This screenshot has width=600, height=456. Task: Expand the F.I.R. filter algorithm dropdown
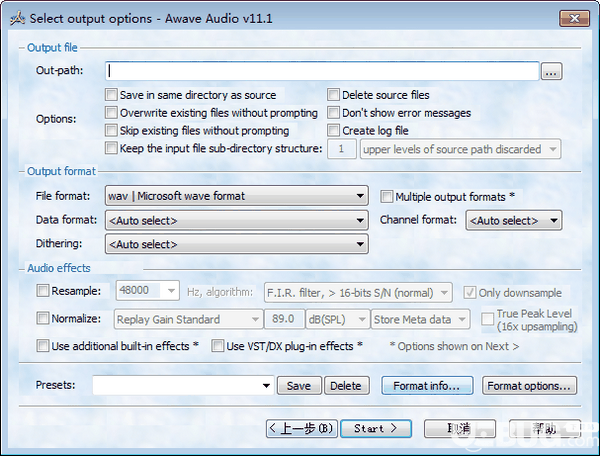(358, 293)
